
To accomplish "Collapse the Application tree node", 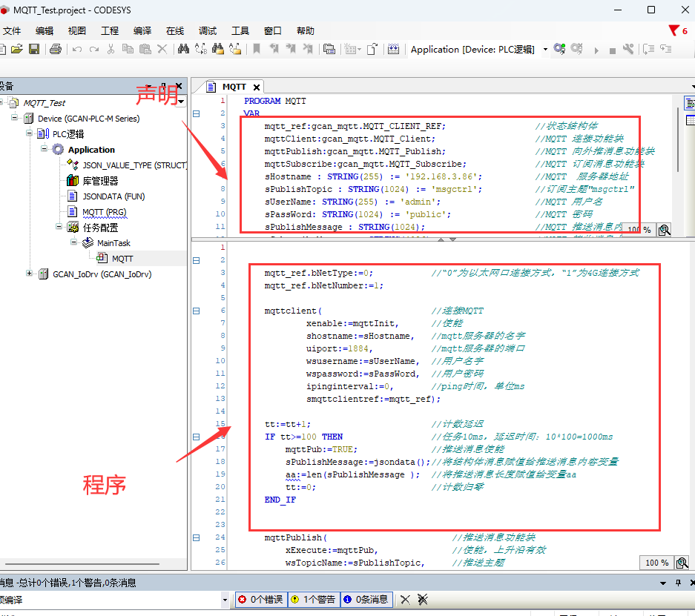I will coord(45,149).
